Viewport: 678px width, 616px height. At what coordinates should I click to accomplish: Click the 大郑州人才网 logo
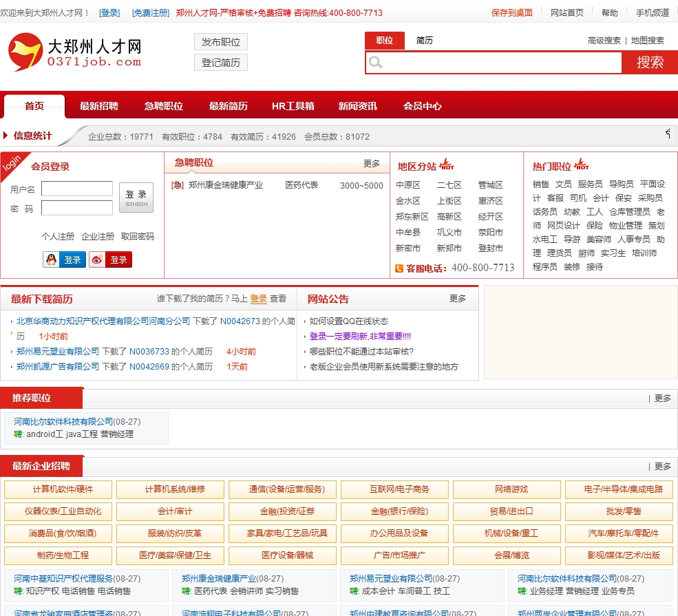click(x=75, y=52)
